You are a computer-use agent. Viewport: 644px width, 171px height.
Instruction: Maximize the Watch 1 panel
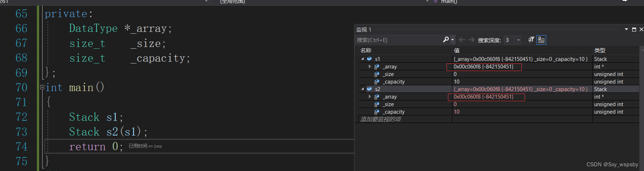point(634,29)
